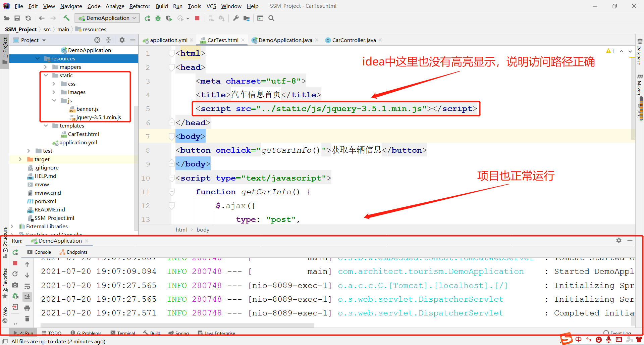The image size is (644, 345).
Task: Stop DemoApplication with red square in Run panel
Action: click(x=15, y=263)
